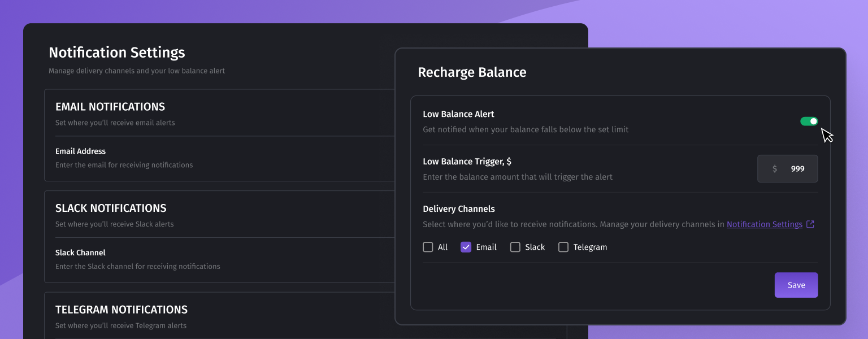The image size is (868, 339).
Task: Click the Low Balance Trigger label
Action: pos(467,162)
